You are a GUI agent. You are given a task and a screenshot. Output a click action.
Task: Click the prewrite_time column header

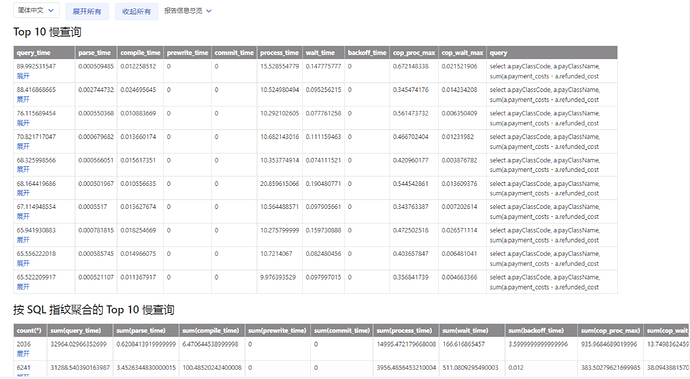click(x=187, y=52)
